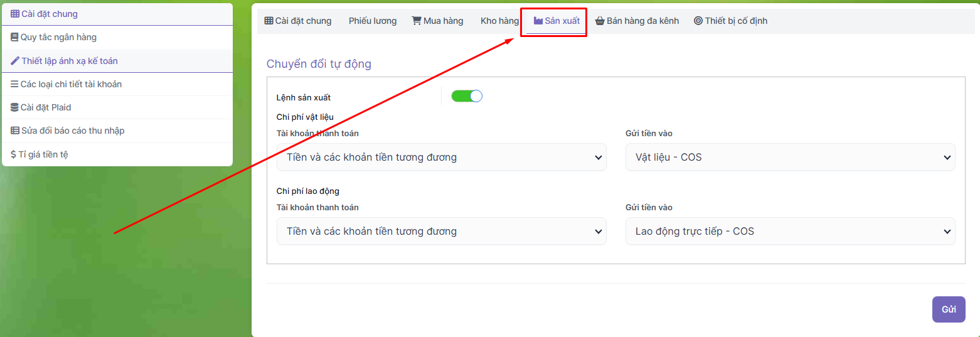Select the Sản xuất tab
980x337 pixels.
(557, 21)
